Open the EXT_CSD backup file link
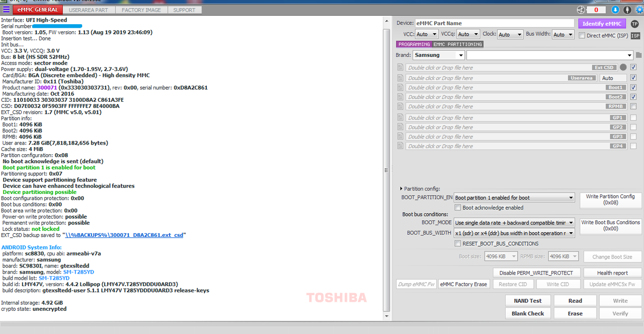 pyautogui.click(x=124, y=235)
